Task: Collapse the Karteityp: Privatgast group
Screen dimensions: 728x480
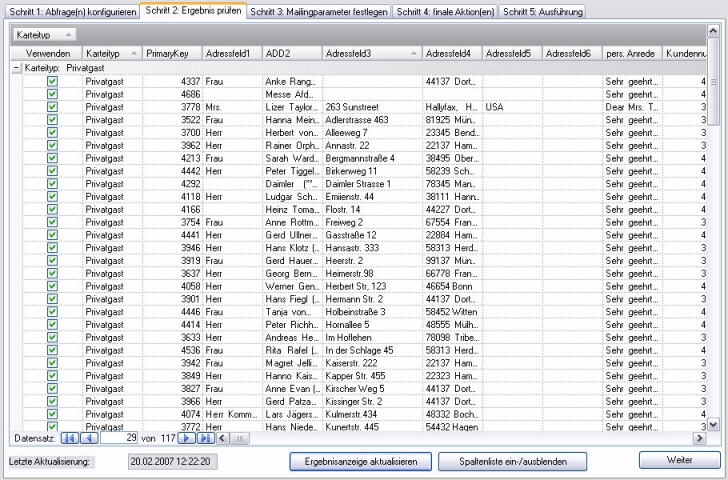Action: pos(16,68)
